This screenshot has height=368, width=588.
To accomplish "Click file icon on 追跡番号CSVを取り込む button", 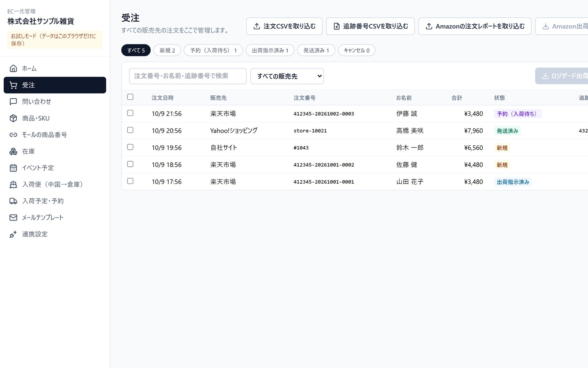I will 337,26.
